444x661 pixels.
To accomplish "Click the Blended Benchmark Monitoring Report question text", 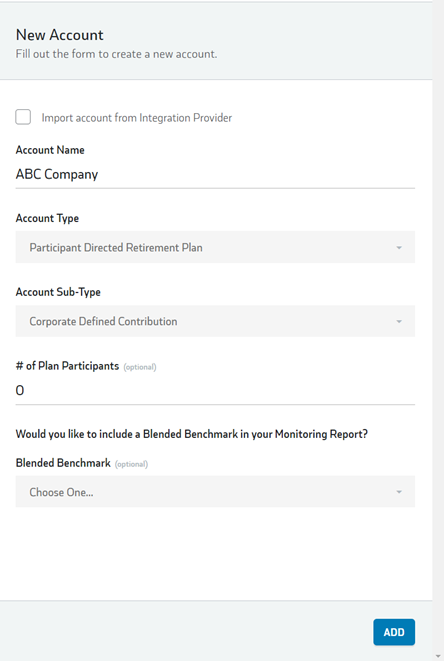I will click(x=192, y=434).
